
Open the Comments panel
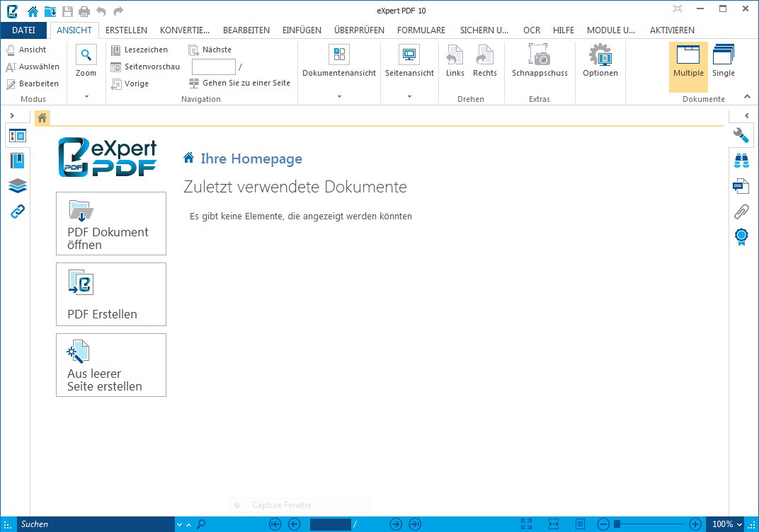741,185
